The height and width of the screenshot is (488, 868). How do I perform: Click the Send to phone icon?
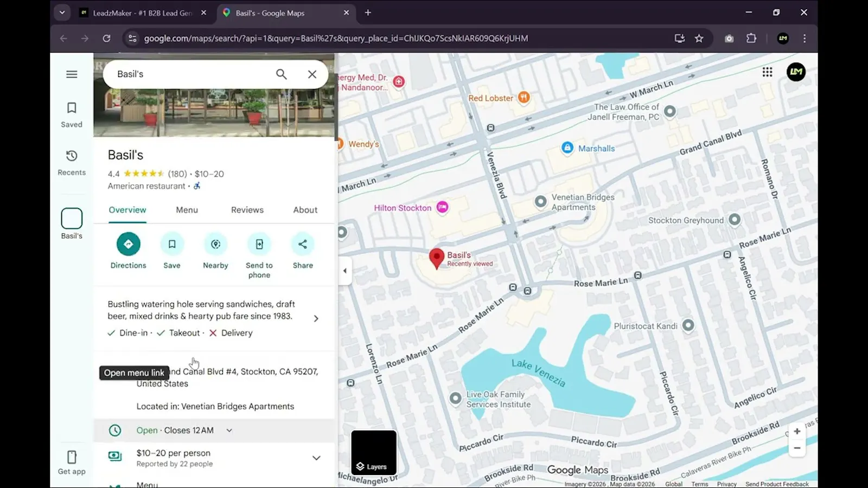(x=259, y=244)
